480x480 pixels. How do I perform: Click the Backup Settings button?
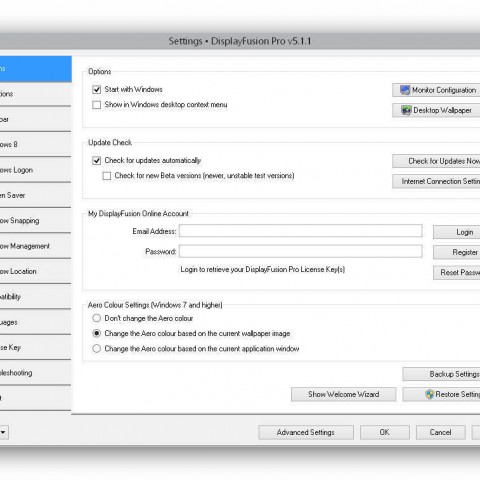(441, 374)
